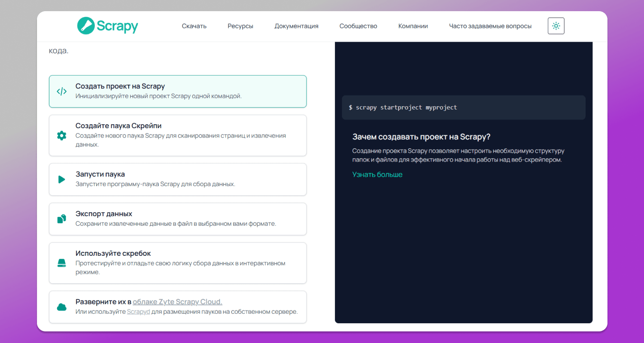
Task: Click the scrapy startproject myproject command
Action: pyautogui.click(x=406, y=107)
